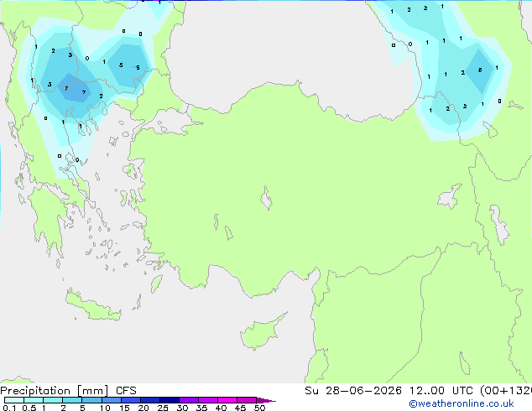The height and width of the screenshot is (411, 532).
Task: Click the 'Precipitation [mm] CFS' title text
Action: point(68,391)
